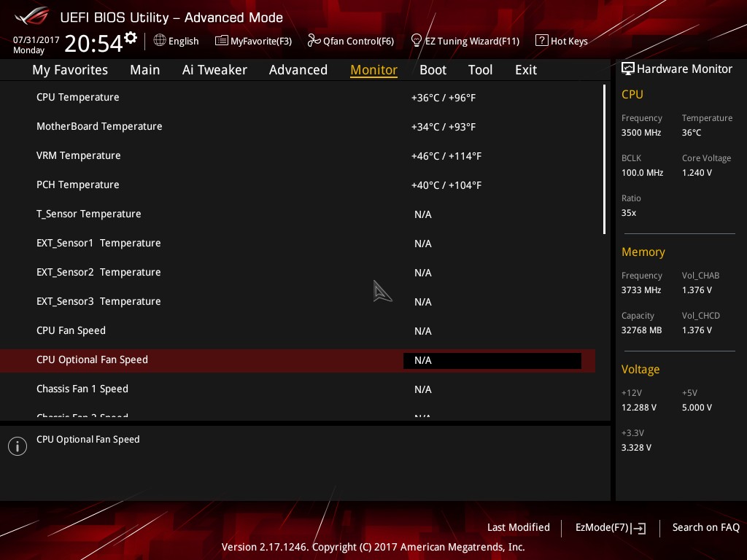This screenshot has width=747, height=560.
Task: Click the settings list scrollbar
Action: point(604,160)
